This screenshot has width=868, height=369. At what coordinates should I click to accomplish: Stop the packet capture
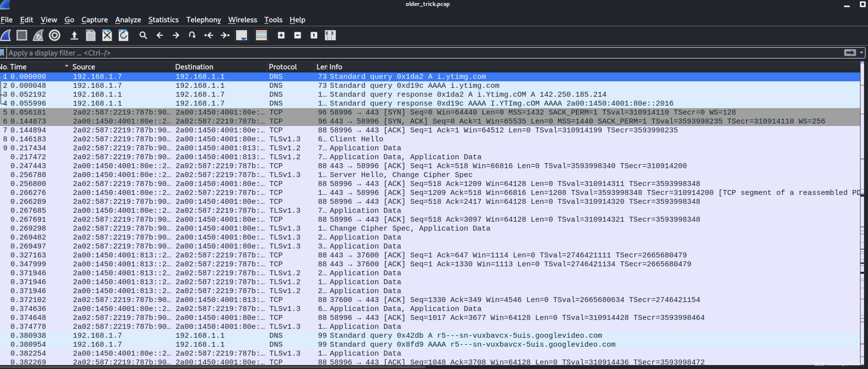22,35
